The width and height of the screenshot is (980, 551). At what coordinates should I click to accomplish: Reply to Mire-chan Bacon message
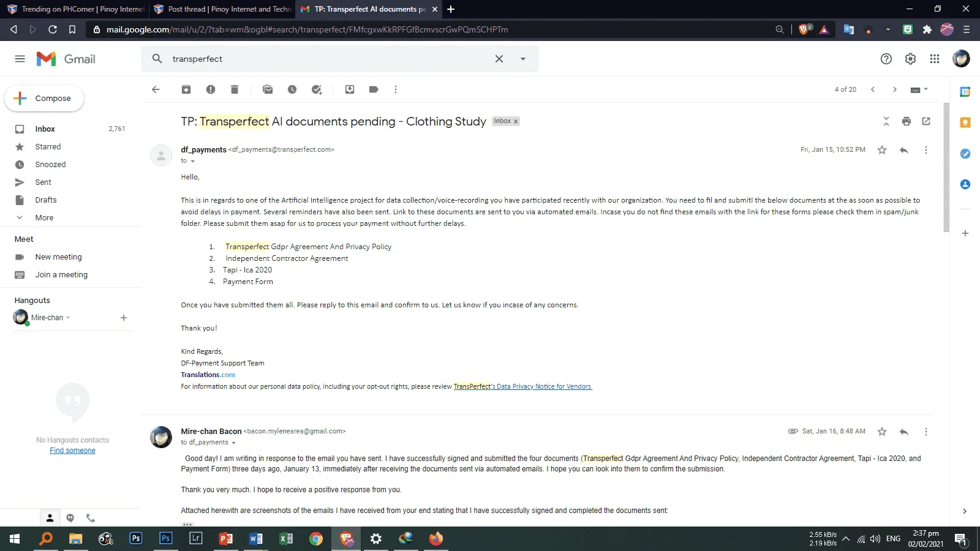click(904, 432)
